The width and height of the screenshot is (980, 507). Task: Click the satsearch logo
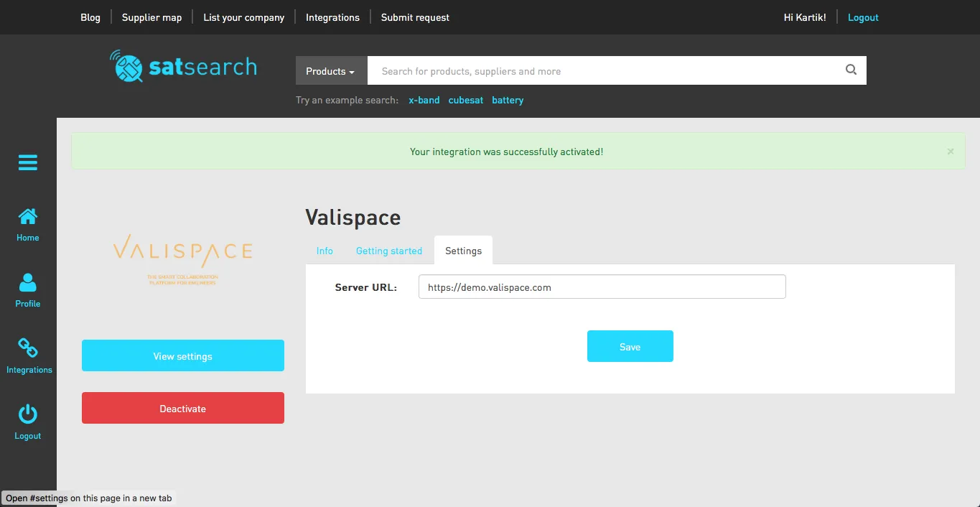(183, 65)
